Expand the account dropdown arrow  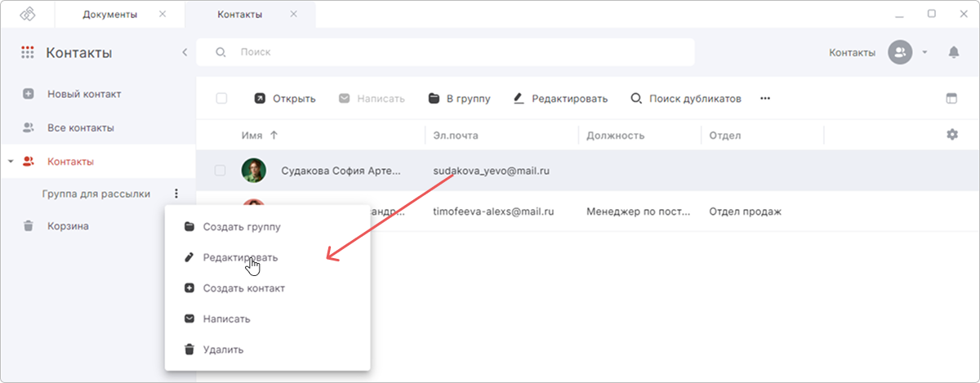click(924, 52)
